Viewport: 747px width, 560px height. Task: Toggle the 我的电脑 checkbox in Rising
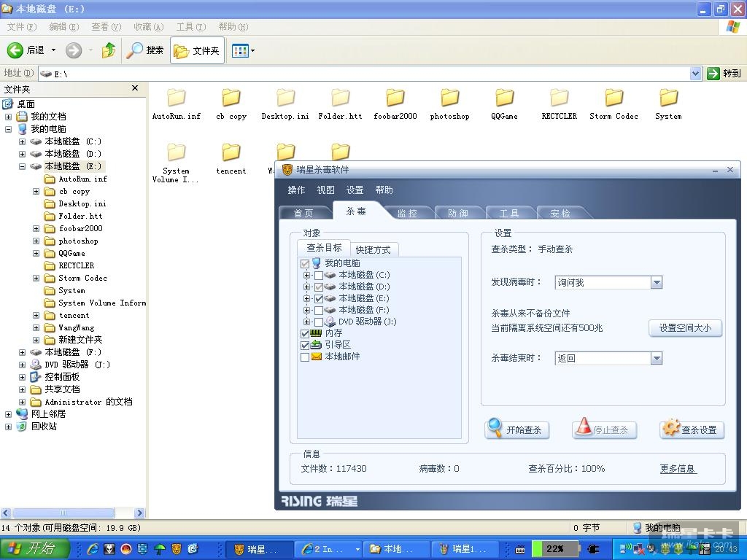pos(305,264)
